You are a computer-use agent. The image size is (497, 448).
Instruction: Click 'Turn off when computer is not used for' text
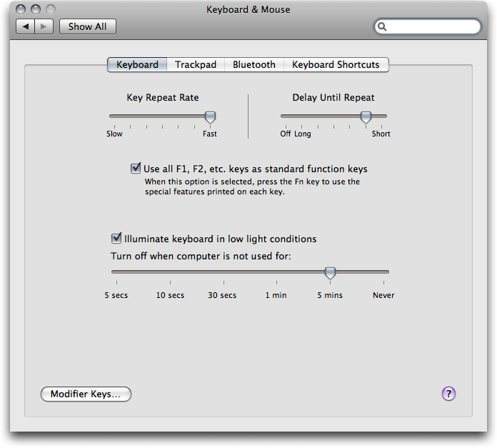[x=201, y=256]
